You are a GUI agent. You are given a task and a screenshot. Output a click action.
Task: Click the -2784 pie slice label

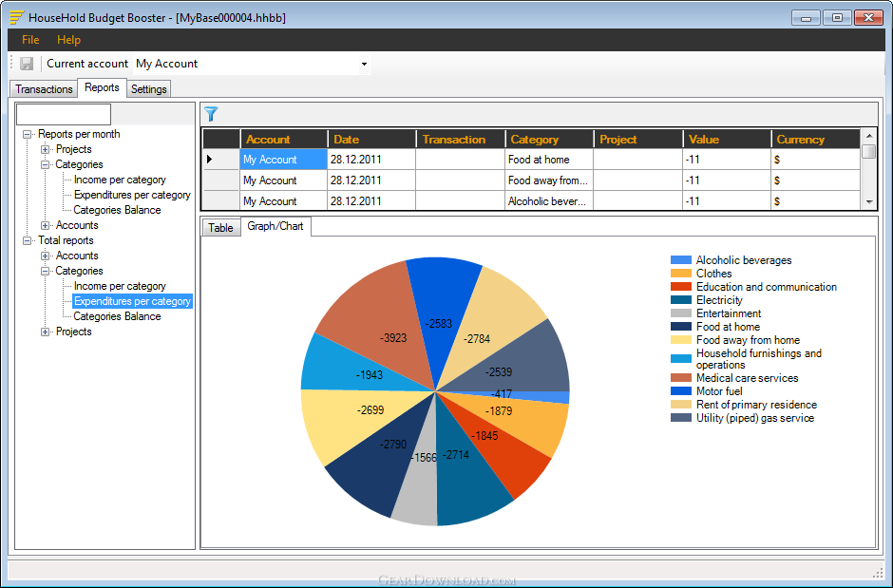[x=477, y=339]
